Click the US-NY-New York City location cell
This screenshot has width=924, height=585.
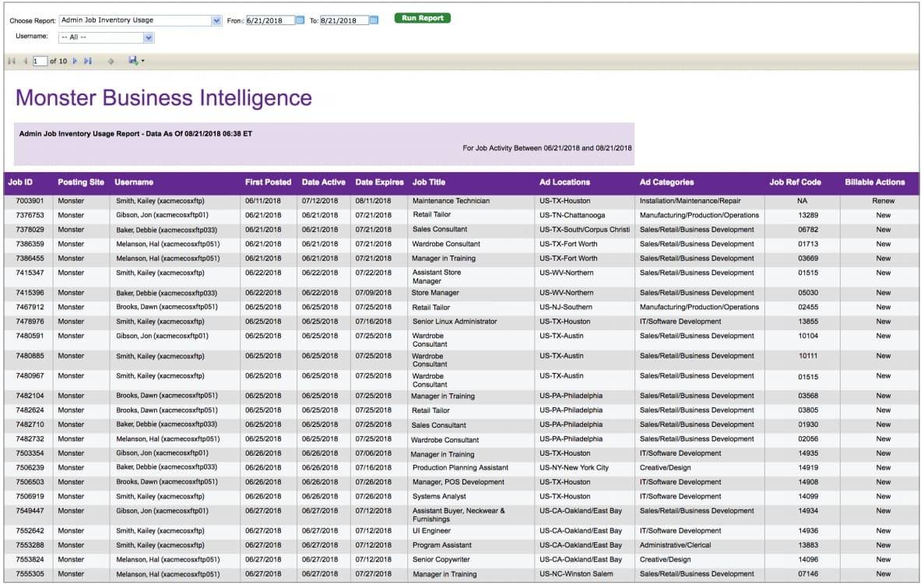pos(574,467)
